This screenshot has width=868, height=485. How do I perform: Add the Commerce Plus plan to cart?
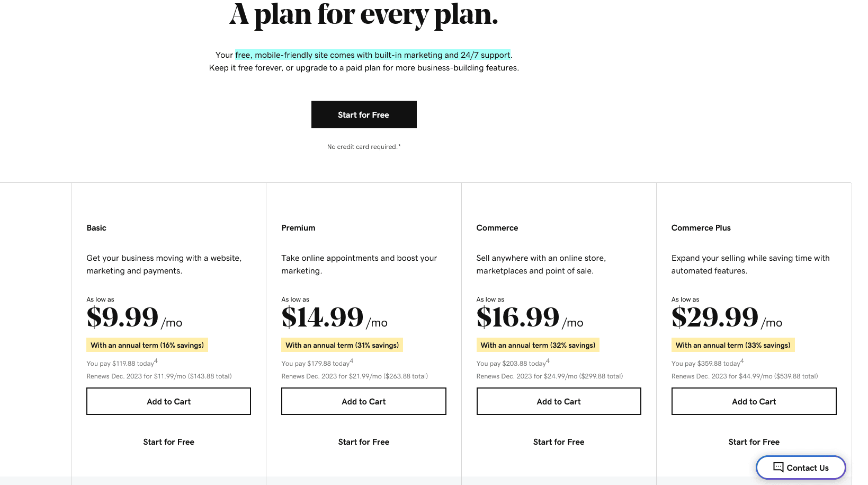[754, 401]
